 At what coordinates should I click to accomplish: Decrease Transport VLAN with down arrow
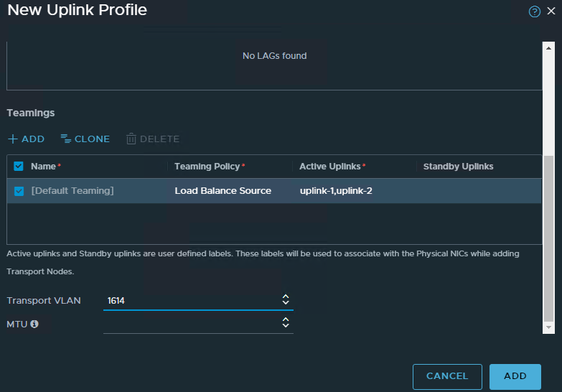[286, 302]
